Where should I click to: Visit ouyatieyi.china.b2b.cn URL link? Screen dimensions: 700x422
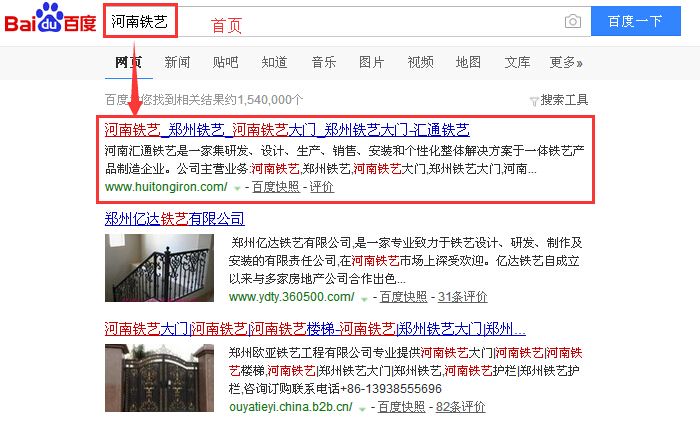coord(291,407)
